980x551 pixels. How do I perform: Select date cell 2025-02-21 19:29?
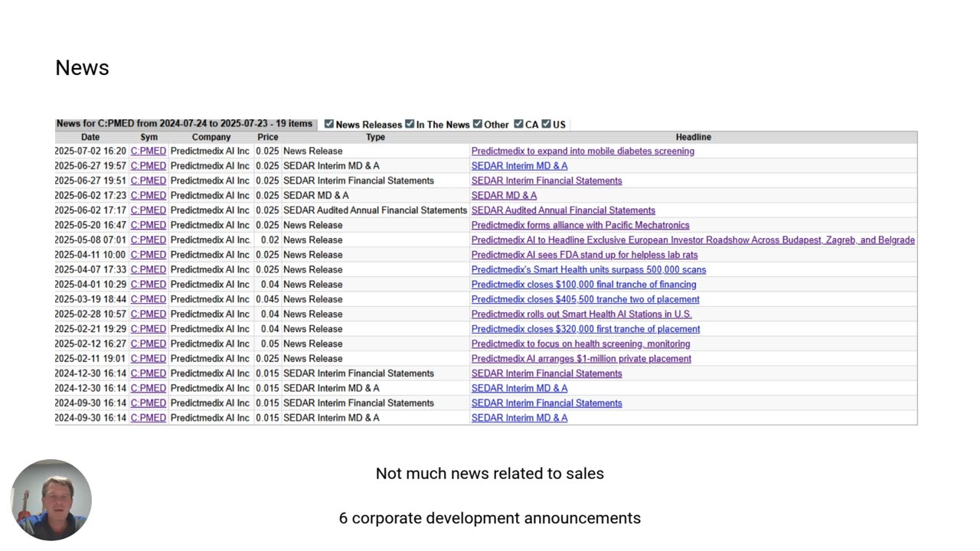[x=90, y=329]
